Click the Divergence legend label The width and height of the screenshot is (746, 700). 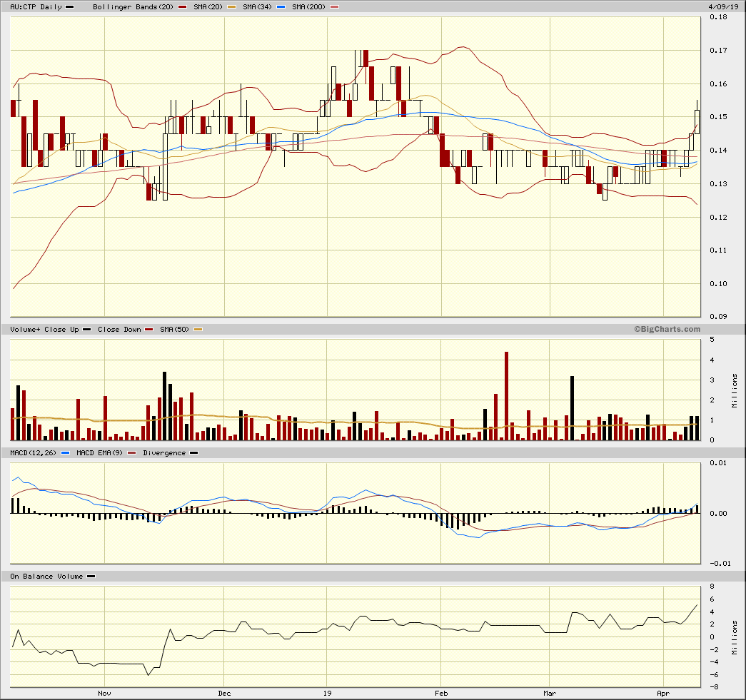(164, 452)
